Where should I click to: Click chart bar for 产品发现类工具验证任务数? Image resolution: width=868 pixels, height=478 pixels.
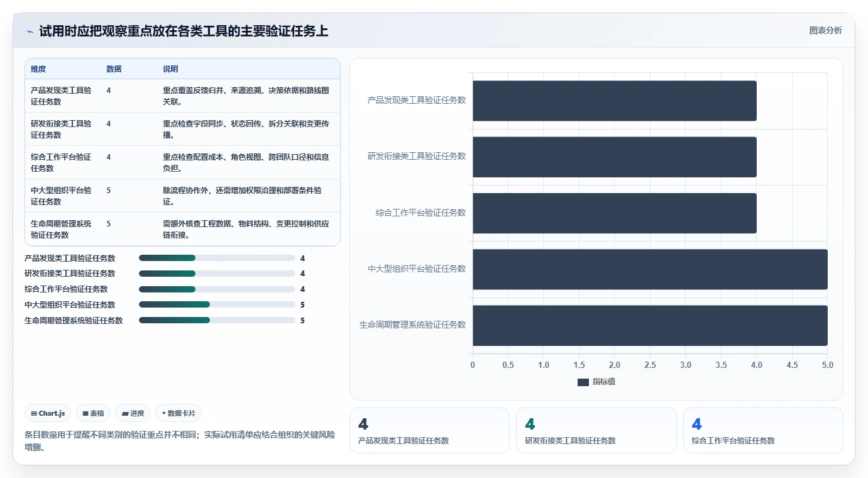(x=615, y=101)
